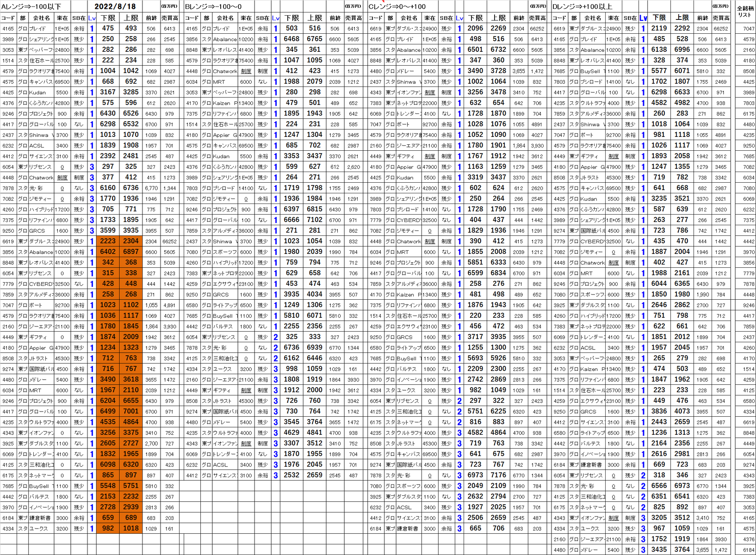756x555 pixels.
Task: Click MRT upper limit 2079 in B range
Action: click(315, 81)
